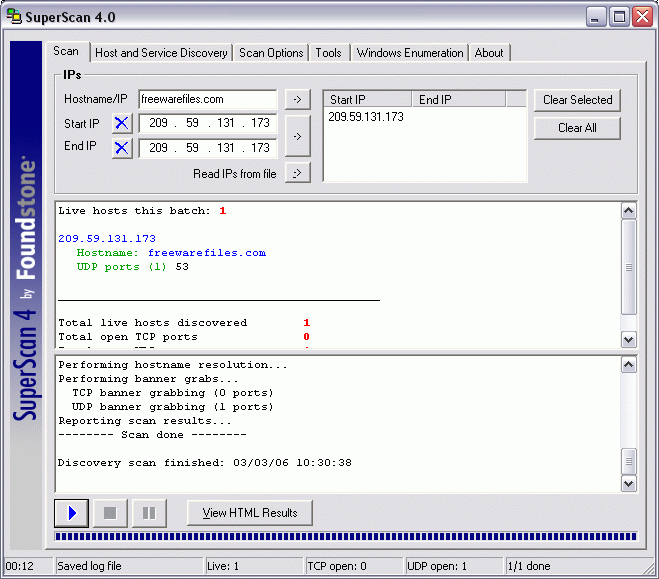Viewport: 659px width, 579px height.
Task: Click the log pane scroll down arrow
Action: pyautogui.click(x=629, y=484)
